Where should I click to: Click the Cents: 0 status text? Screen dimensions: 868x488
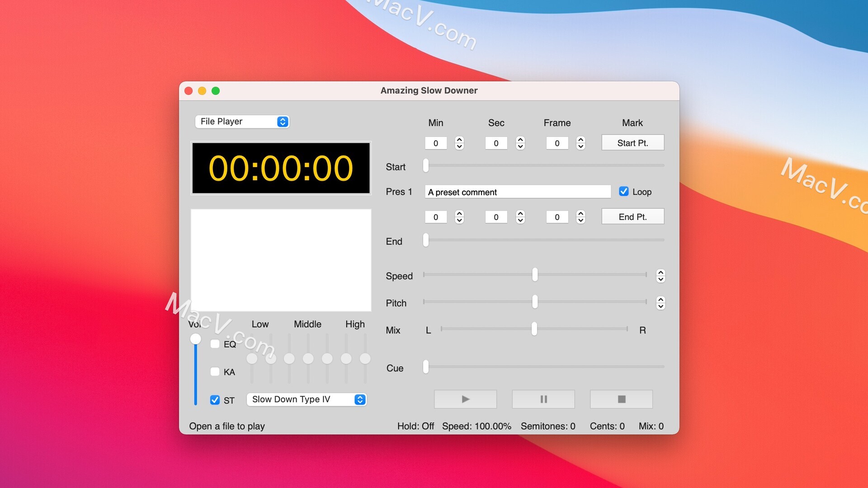tap(607, 426)
